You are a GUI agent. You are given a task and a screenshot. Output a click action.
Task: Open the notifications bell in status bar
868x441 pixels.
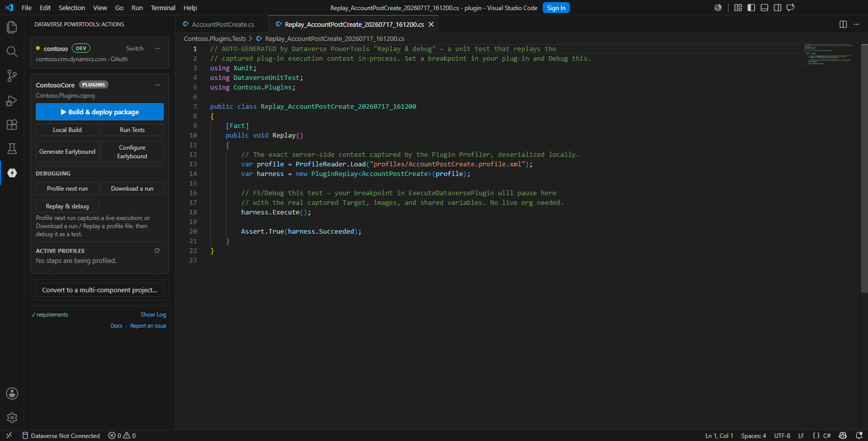tap(859, 435)
